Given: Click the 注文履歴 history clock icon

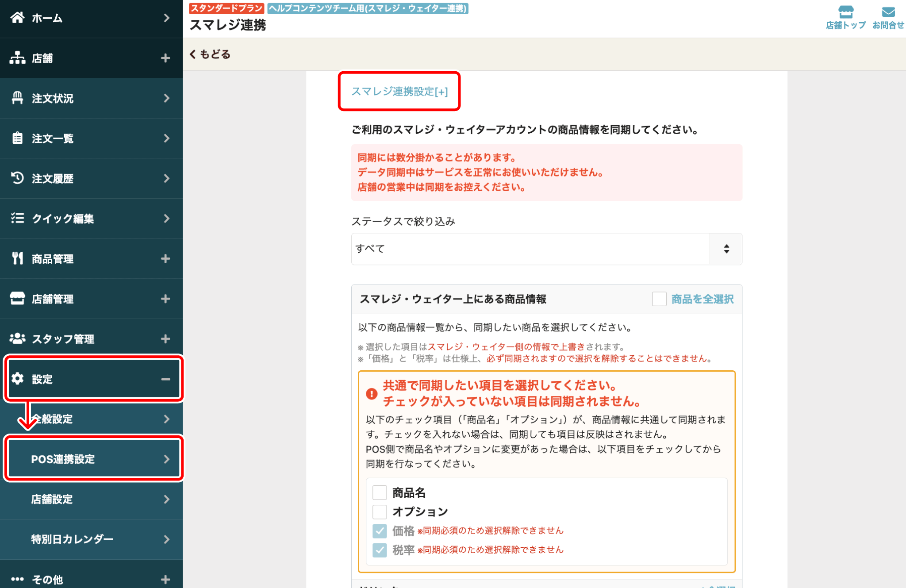Looking at the screenshot, I should (x=17, y=178).
